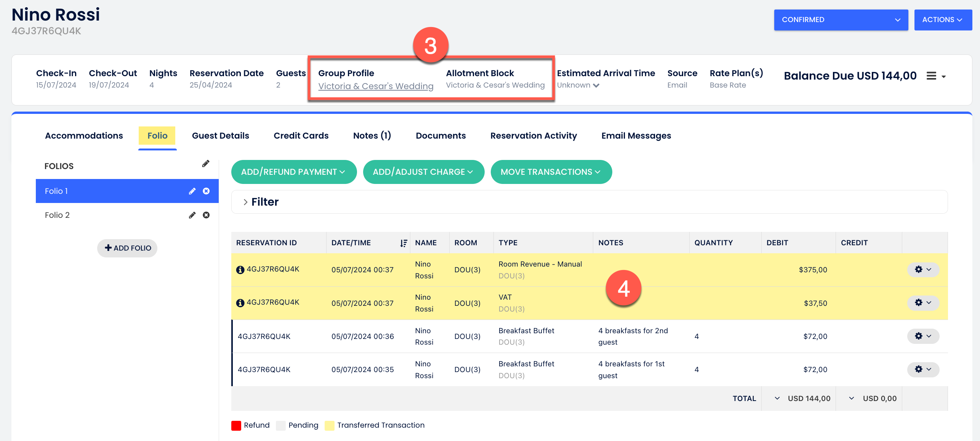The width and height of the screenshot is (980, 441).
Task: Switch to the Guest Details tab
Action: [220, 136]
